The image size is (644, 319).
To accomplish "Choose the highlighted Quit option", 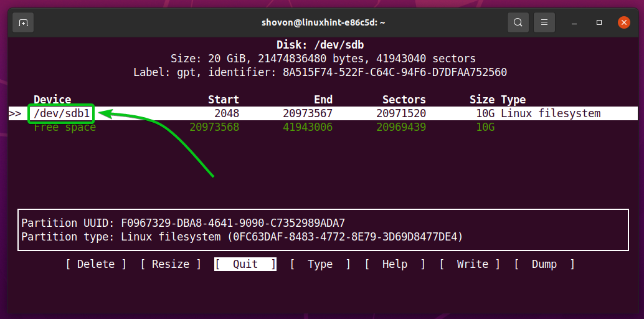I will (x=245, y=264).
